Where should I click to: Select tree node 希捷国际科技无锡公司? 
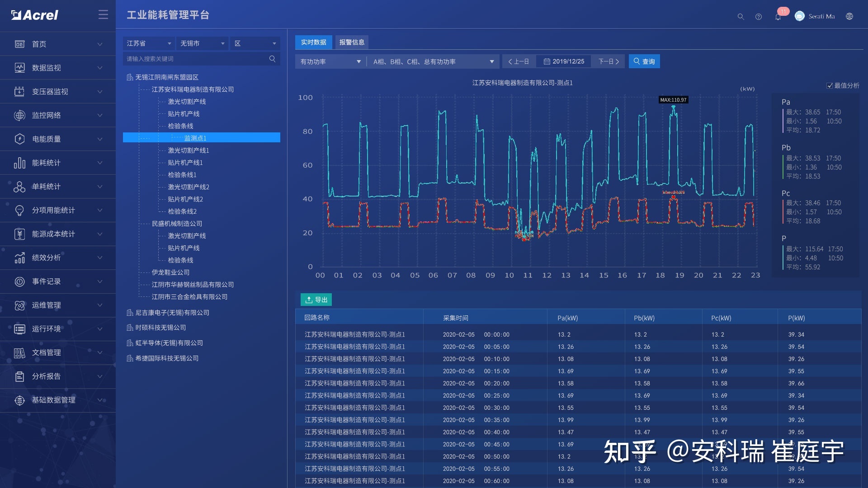[x=167, y=358]
